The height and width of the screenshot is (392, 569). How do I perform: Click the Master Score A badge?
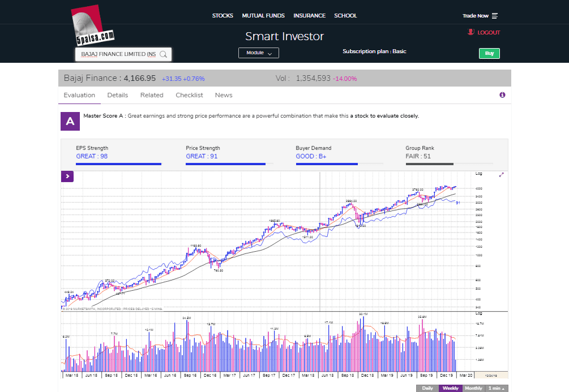coord(70,121)
